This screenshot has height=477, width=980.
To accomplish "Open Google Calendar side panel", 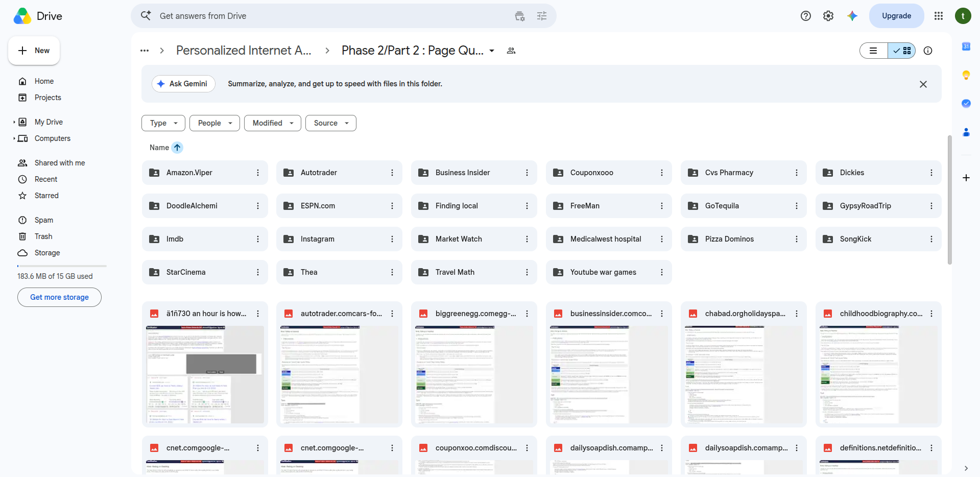I will tap(966, 46).
